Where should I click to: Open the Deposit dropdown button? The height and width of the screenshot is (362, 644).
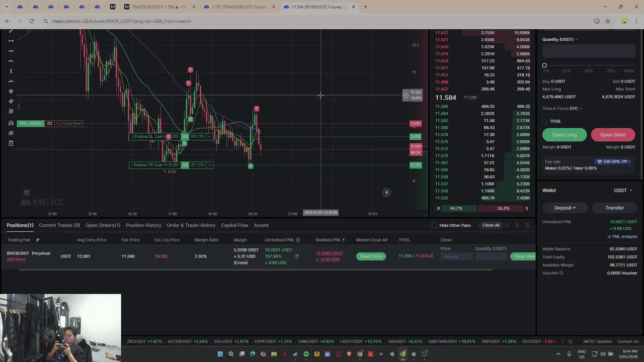pyautogui.click(x=565, y=208)
